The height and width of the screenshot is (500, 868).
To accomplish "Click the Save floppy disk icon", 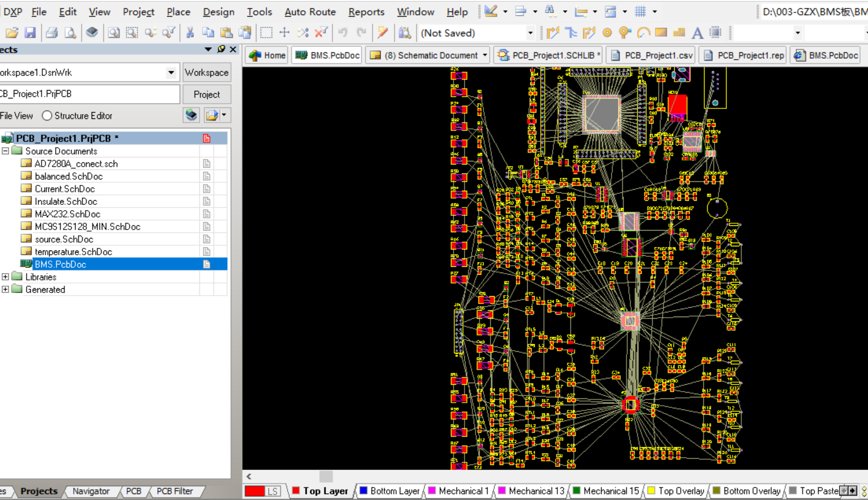I will 30,33.
